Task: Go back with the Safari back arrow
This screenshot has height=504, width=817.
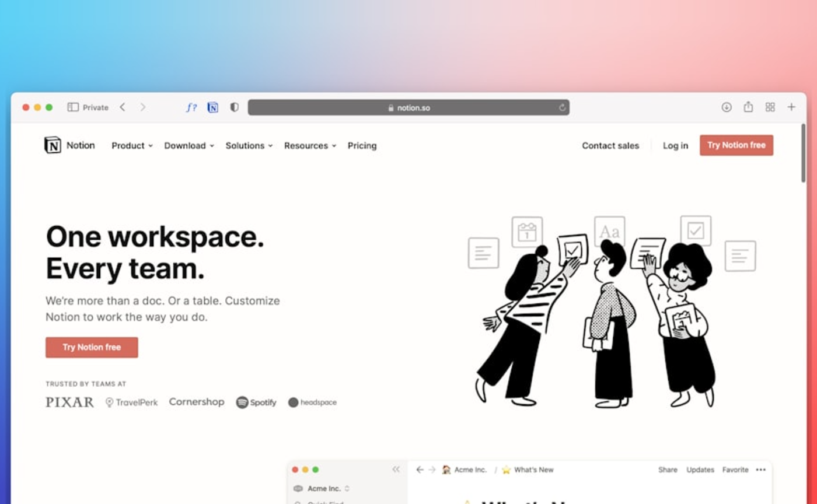Action: point(123,107)
